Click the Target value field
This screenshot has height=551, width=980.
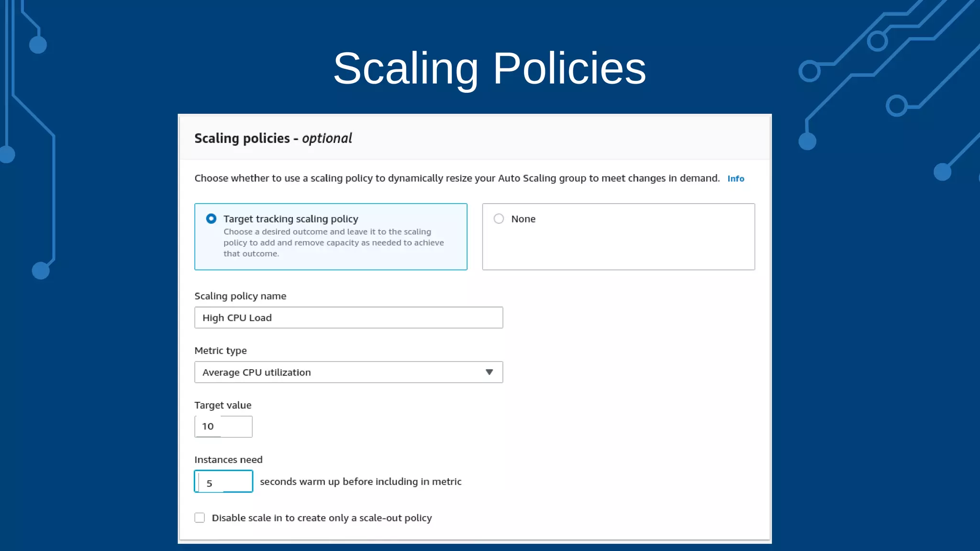point(223,426)
